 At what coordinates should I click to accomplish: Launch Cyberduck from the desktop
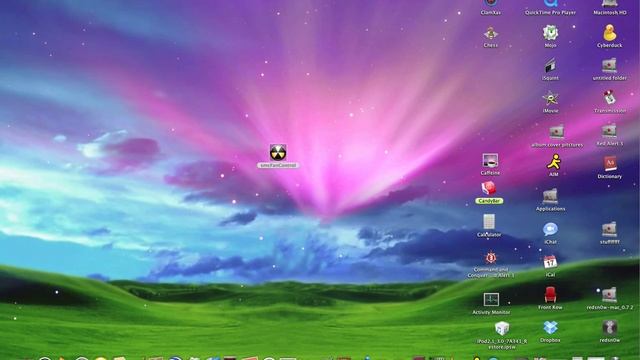(x=609, y=33)
